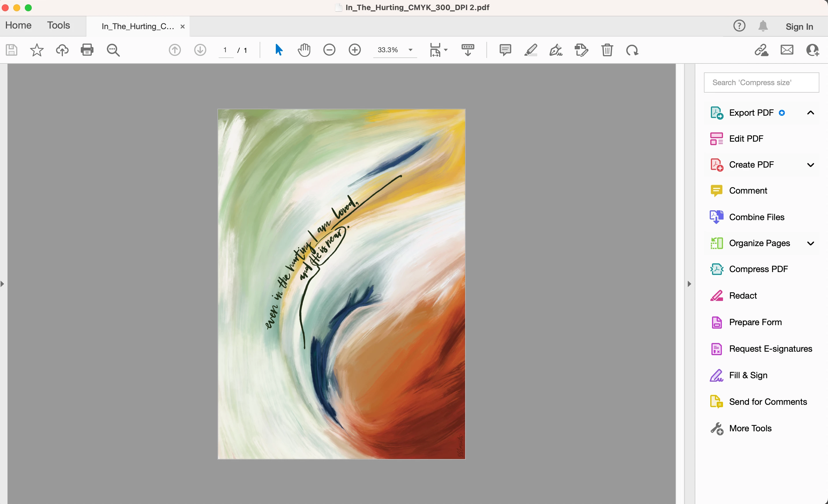Collapse the Export PDF section

coord(810,113)
